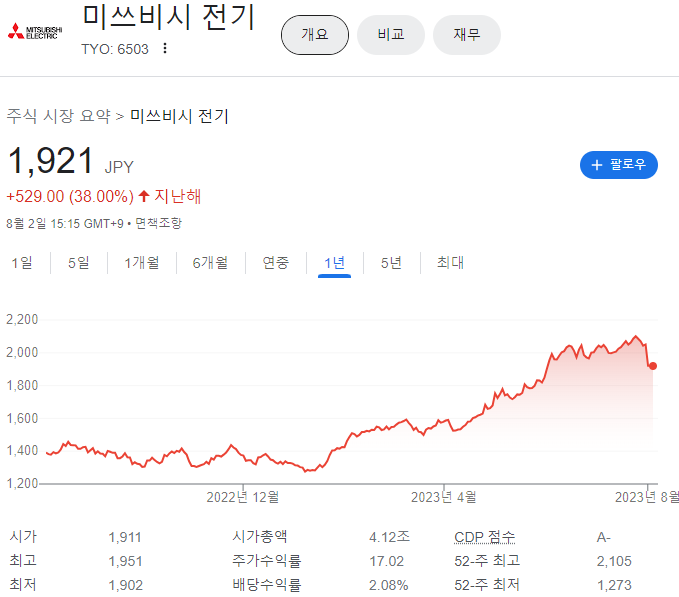Viewport: 679px width, 597px height.
Task: Click the red up arrow next to 지난해
Action: tap(144, 197)
